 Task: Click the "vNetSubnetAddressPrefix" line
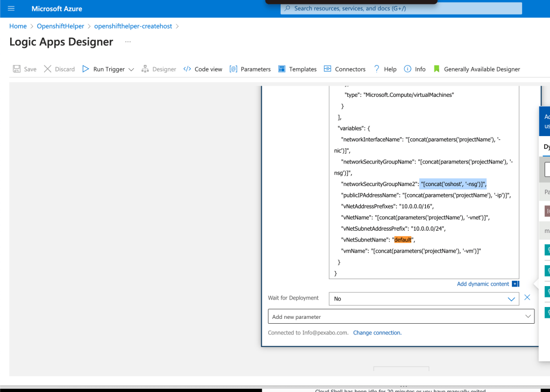393,229
